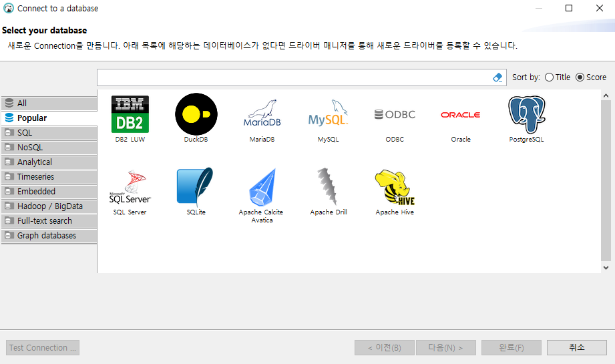Show the All databases category
The height and width of the screenshot is (364, 615).
[x=49, y=103]
